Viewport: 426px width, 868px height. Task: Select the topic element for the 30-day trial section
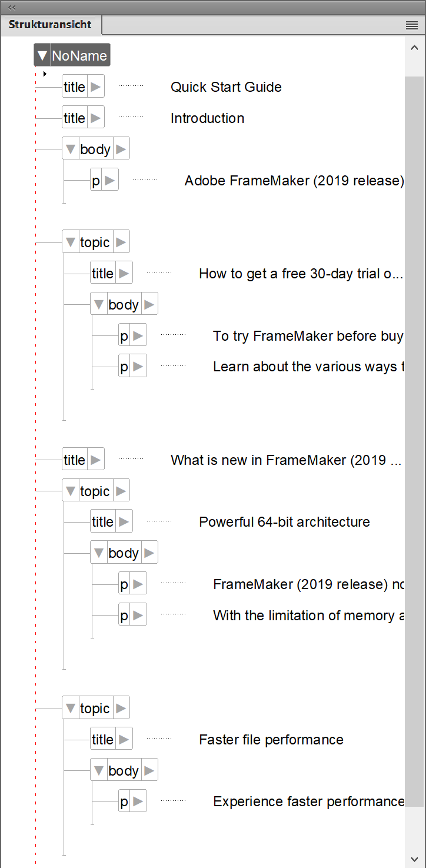pyautogui.click(x=96, y=241)
